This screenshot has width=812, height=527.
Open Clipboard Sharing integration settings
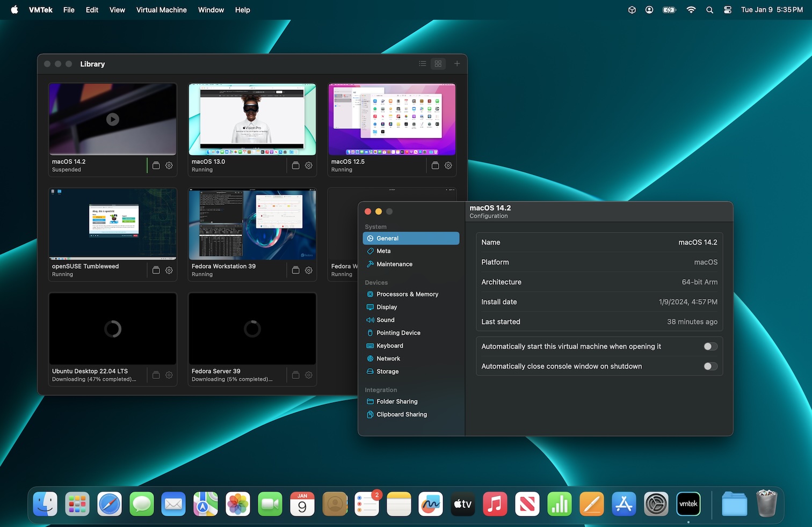tap(411, 414)
